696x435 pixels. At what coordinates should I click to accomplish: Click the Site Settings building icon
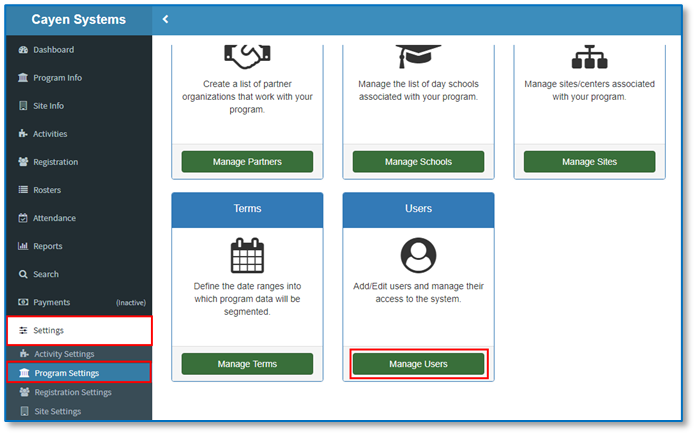(x=24, y=411)
